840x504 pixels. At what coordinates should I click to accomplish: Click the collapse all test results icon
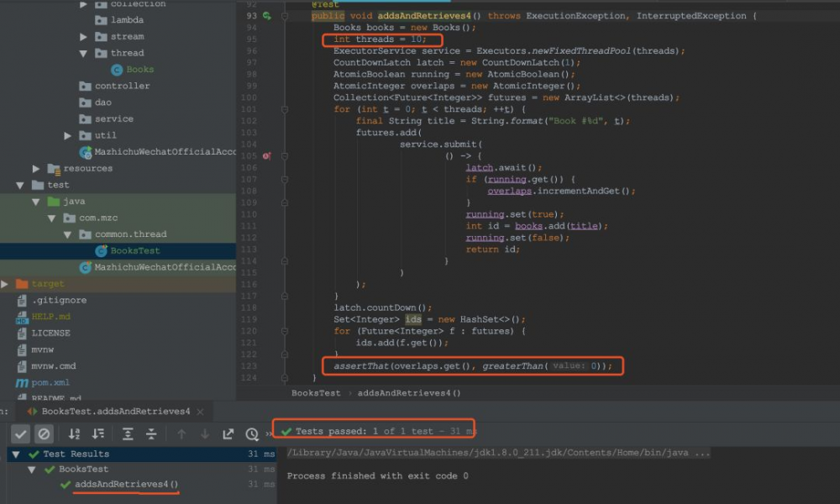coord(151,433)
